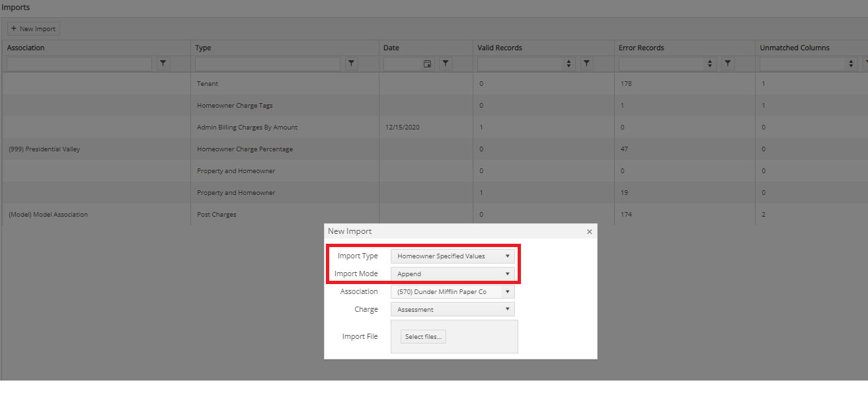Open the Valid Records filter funnel icon
Viewport: 868px width, 403px height.
pyautogui.click(x=587, y=63)
